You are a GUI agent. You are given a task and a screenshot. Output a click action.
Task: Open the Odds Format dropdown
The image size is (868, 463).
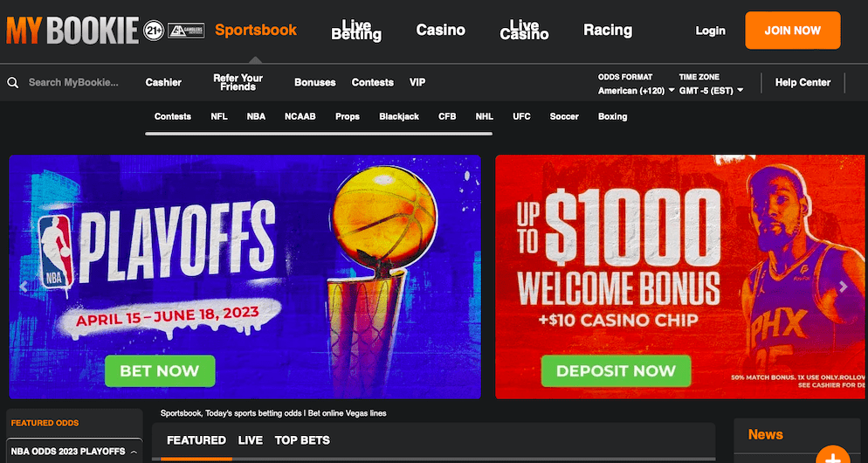[x=636, y=90]
